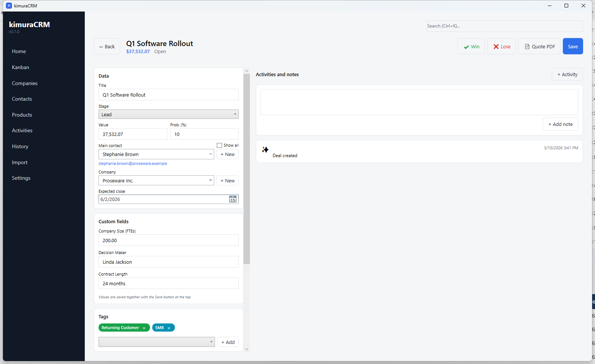The width and height of the screenshot is (595, 364).
Task: Remove the Returning Customer tag
Action: (x=144, y=328)
